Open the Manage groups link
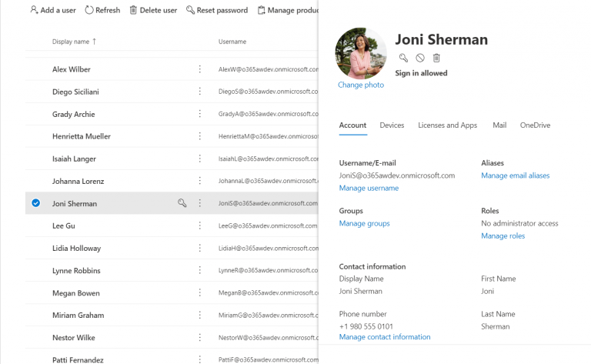The width and height of the screenshot is (591, 364). (364, 223)
